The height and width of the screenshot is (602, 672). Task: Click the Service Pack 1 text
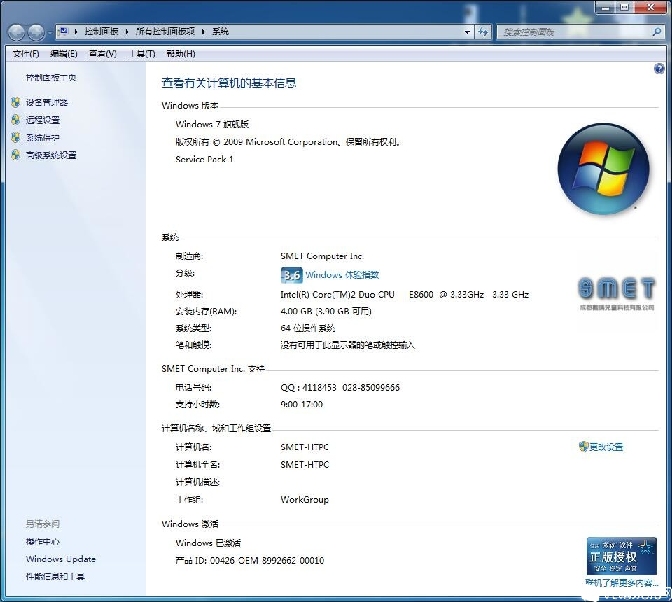pyautogui.click(x=204, y=159)
